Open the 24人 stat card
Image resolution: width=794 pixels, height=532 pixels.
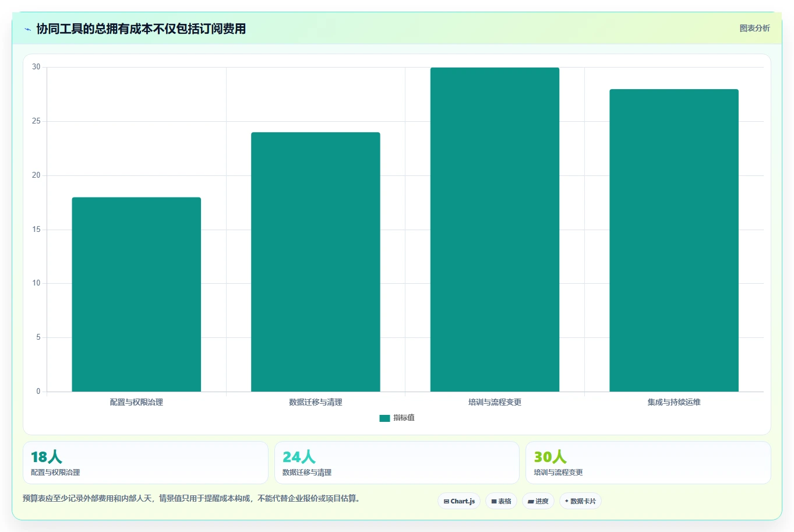tap(397, 463)
